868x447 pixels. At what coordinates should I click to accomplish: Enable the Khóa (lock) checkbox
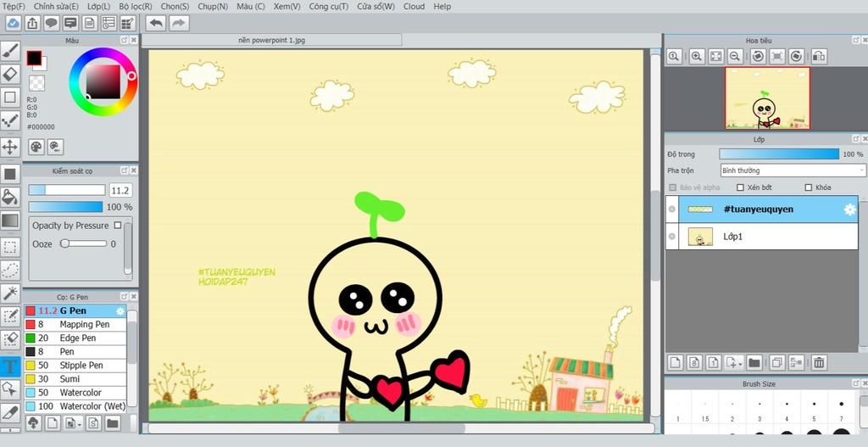(808, 187)
